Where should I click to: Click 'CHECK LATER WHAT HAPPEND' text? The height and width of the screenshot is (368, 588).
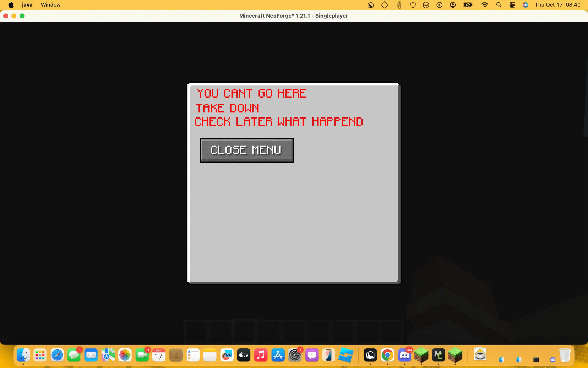(279, 122)
